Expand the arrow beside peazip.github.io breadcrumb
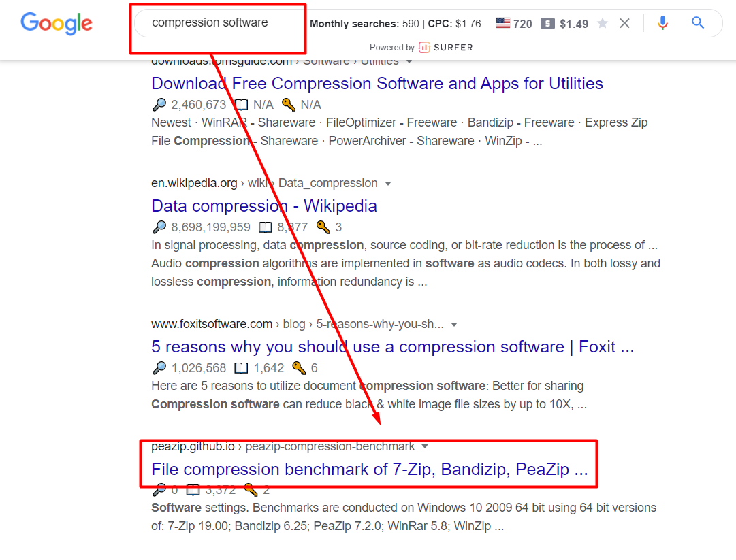The width and height of the screenshot is (736, 560). point(425,446)
